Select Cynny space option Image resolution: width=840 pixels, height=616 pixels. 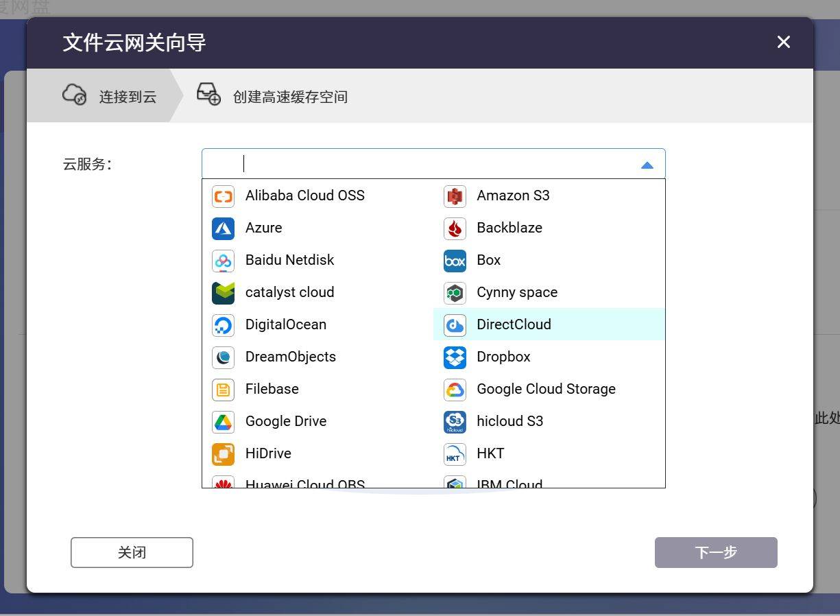[x=549, y=292]
